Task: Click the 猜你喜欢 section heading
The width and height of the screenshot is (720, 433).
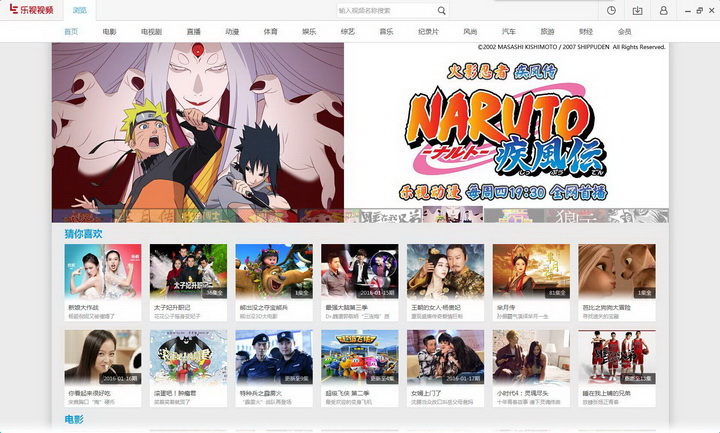Action: click(83, 234)
